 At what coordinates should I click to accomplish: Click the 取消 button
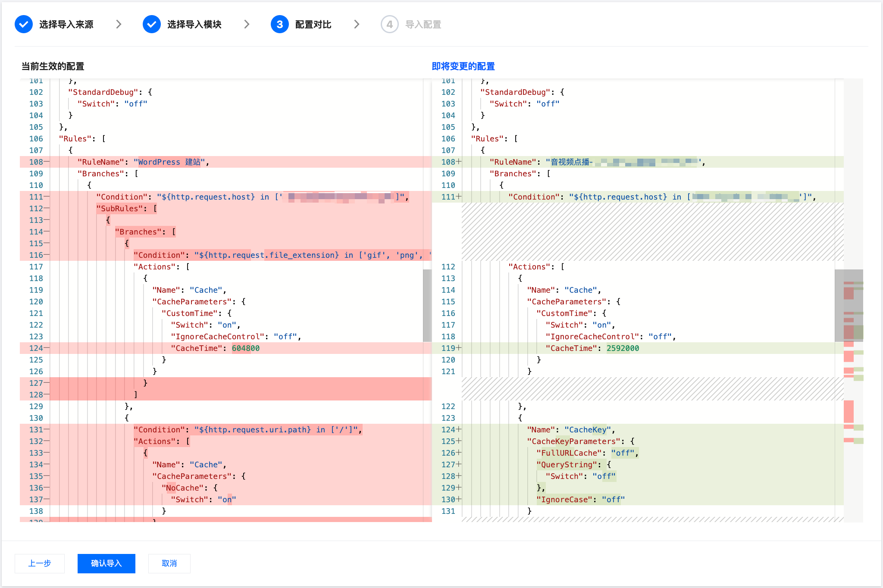coord(169,563)
